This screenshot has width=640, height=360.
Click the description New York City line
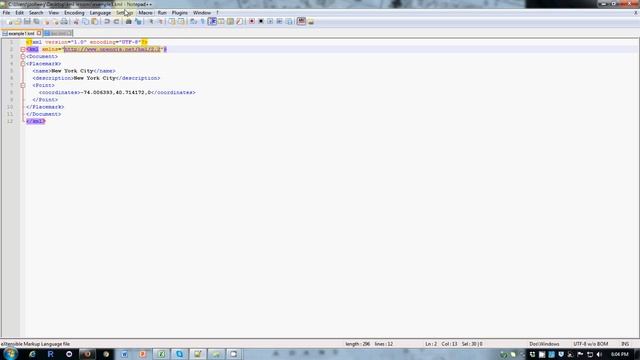coord(96,78)
